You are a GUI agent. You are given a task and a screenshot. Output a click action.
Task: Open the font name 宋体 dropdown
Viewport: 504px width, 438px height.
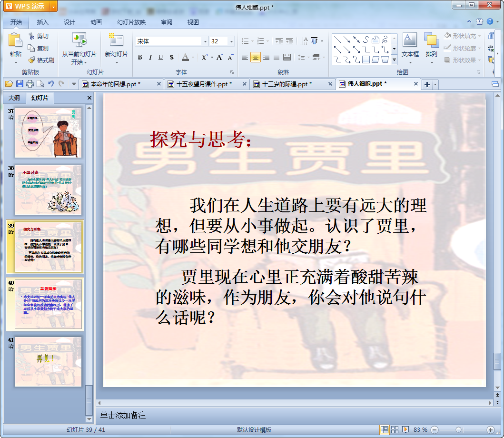(205, 41)
